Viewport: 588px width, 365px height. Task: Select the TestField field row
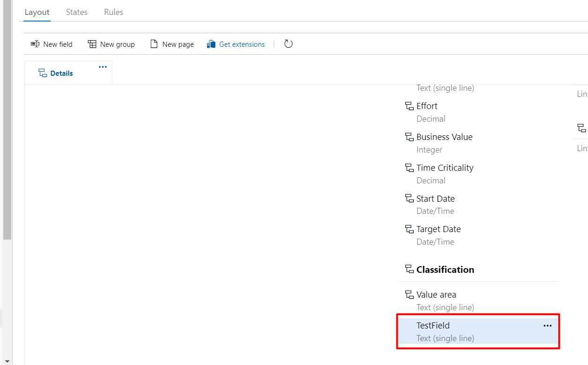[478, 331]
